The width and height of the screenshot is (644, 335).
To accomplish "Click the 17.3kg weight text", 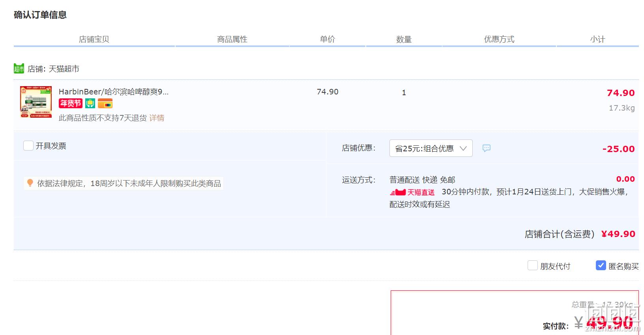I will click(x=622, y=108).
